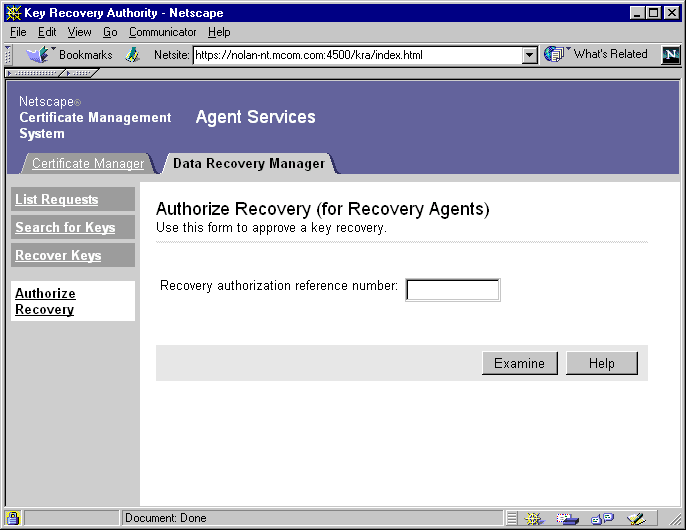
Task: Open Composer from the component bar
Action: click(636, 519)
